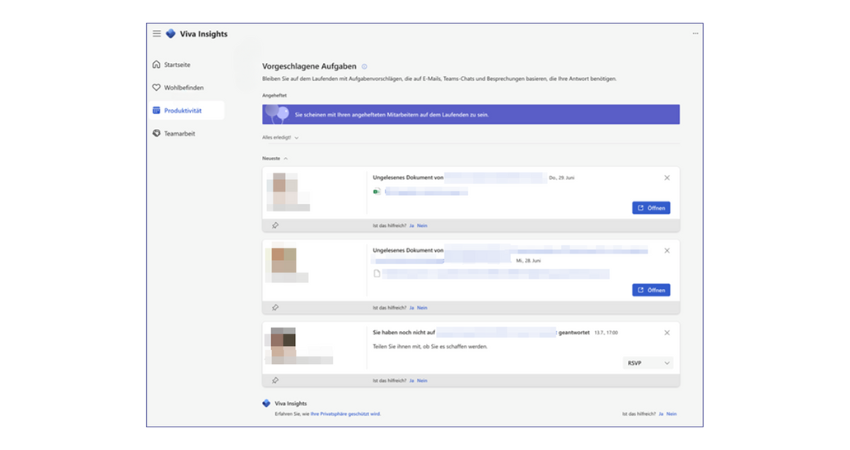The height and width of the screenshot is (450, 850).
Task: Open the Ihre Privatsphäre geschützt wird link
Action: pos(345,414)
